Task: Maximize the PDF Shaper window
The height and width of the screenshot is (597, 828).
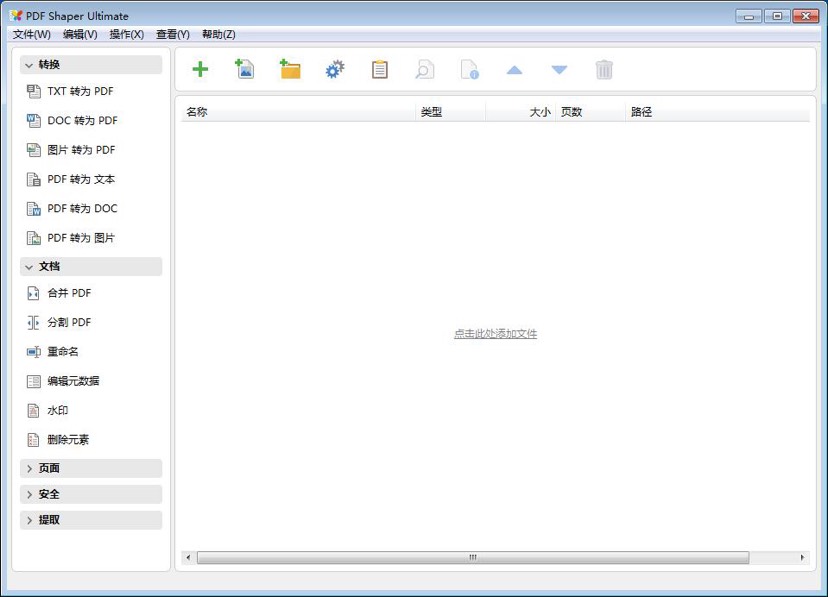Action: coord(777,16)
